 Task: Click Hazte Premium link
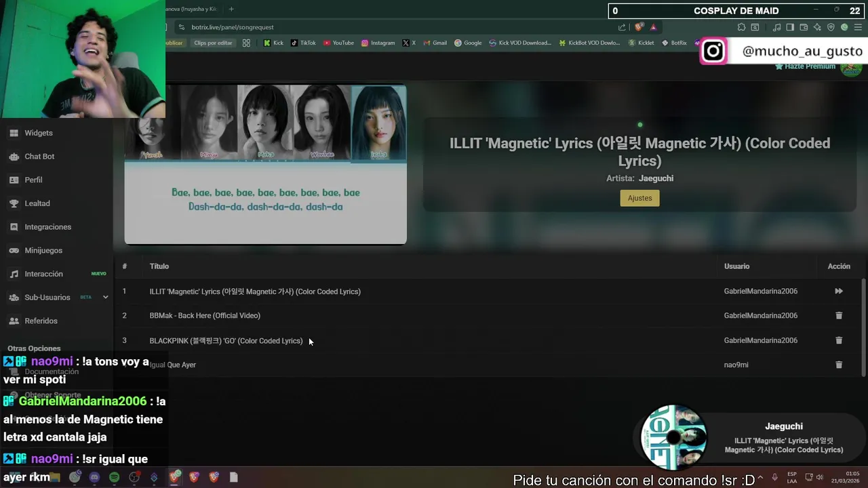pyautogui.click(x=805, y=66)
